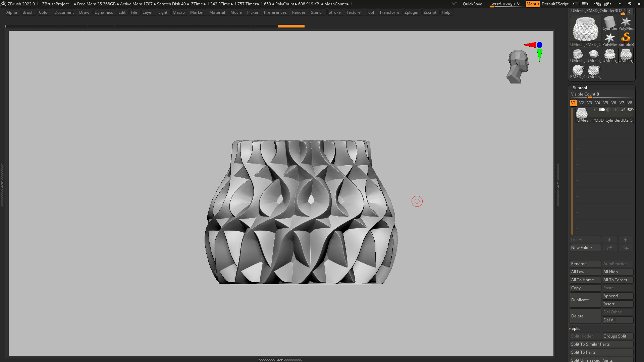The height and width of the screenshot is (362, 644).
Task: Move subtool up with arrow button
Action: (609, 240)
